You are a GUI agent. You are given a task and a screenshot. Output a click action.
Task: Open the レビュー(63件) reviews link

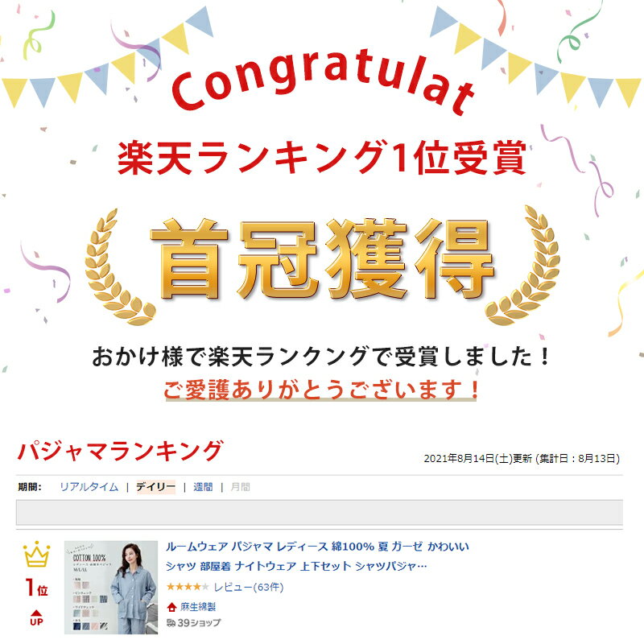(x=249, y=588)
